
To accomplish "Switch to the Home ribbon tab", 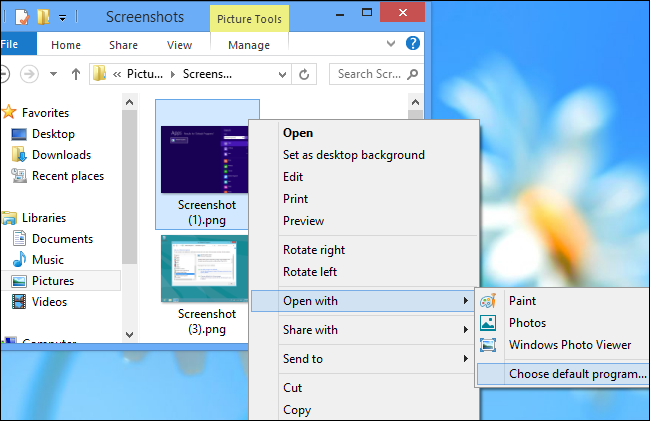I will (66, 45).
